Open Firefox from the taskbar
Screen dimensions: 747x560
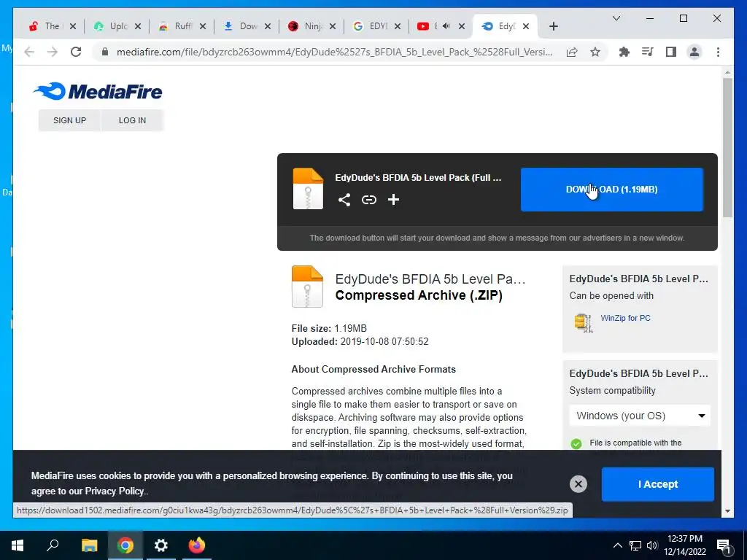pos(196,545)
